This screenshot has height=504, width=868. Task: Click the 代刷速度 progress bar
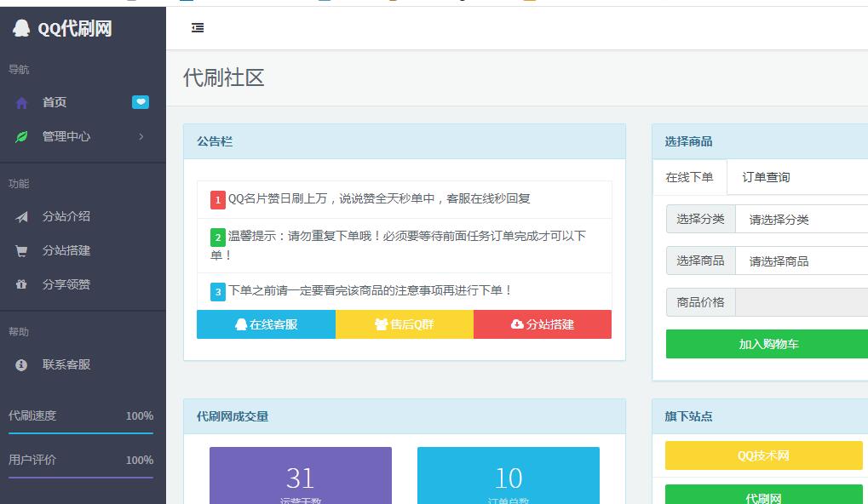point(81,433)
